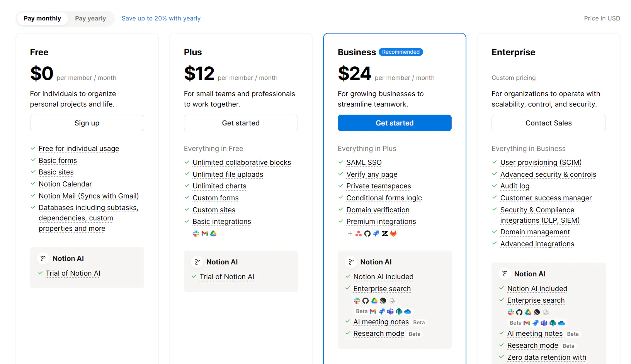631x364 pixels.
Task: Click the OneDrive icon in Business Enterprise search
Action: [x=408, y=312]
